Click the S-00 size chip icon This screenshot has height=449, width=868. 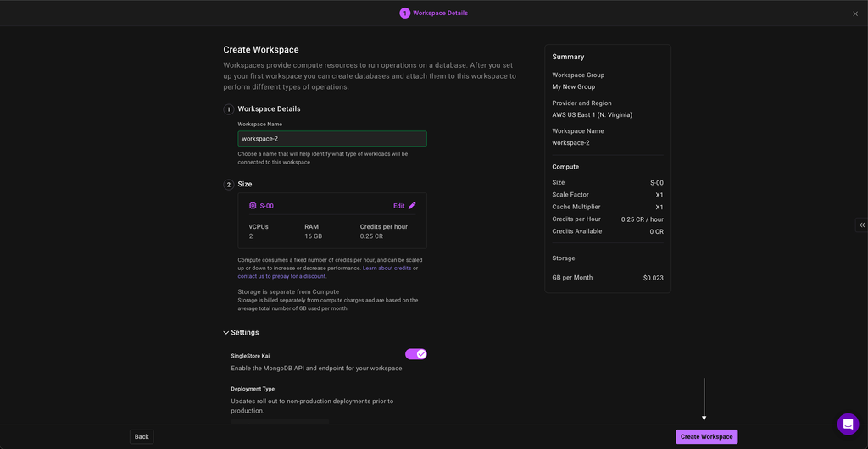[x=253, y=206]
